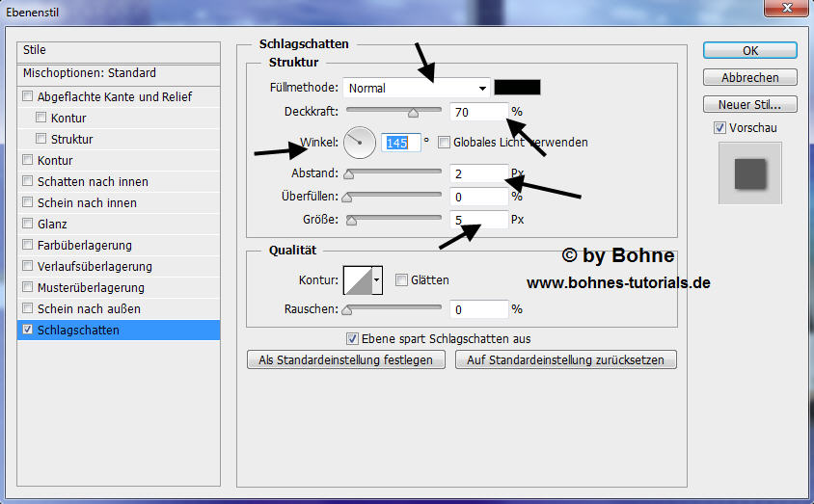Screen dimensions: 814x504
Task: Click the shadow preview thumbnail
Action: tap(749, 173)
